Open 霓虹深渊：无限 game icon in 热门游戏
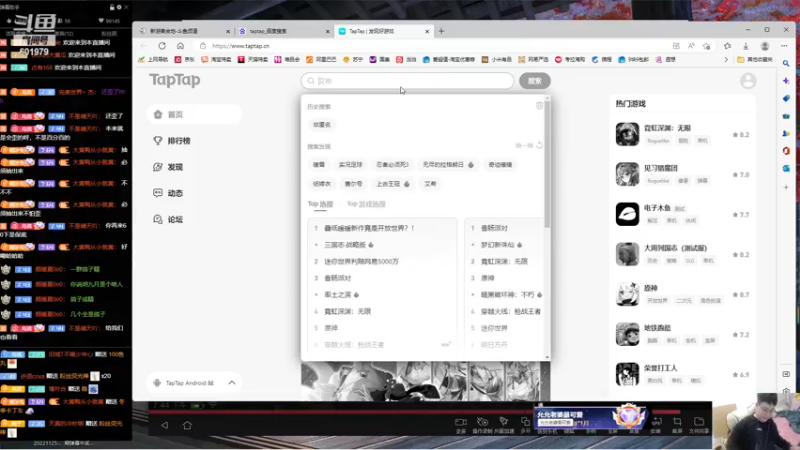This screenshot has height=450, width=800. point(627,134)
